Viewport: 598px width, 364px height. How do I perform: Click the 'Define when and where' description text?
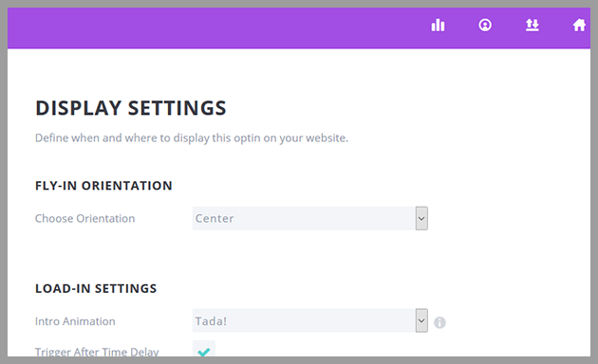point(192,137)
